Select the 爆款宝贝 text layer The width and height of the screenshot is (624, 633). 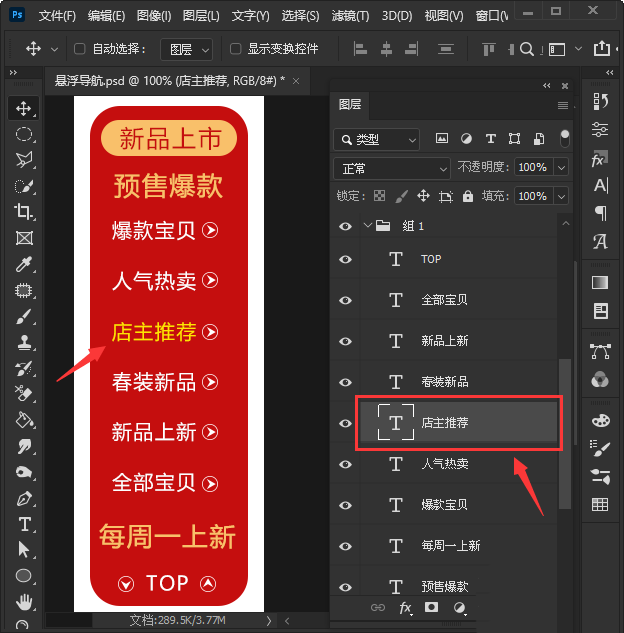click(x=444, y=505)
